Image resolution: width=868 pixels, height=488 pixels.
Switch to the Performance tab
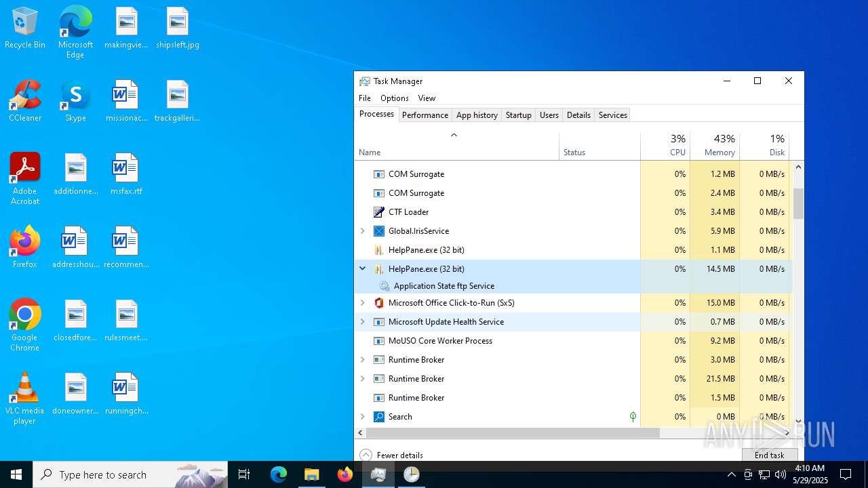425,115
